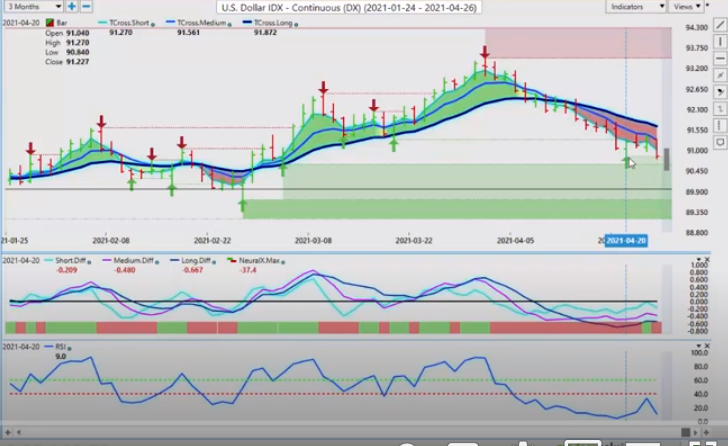728x446 pixels.
Task: Open the Diff indicator panel options arrow
Action: (x=699, y=259)
